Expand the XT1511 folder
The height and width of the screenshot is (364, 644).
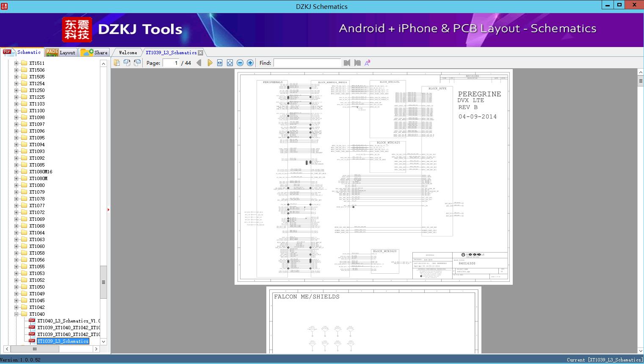(x=16, y=63)
